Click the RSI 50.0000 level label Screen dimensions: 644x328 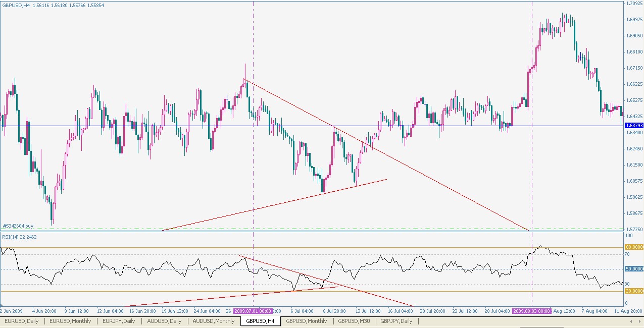tap(634, 269)
